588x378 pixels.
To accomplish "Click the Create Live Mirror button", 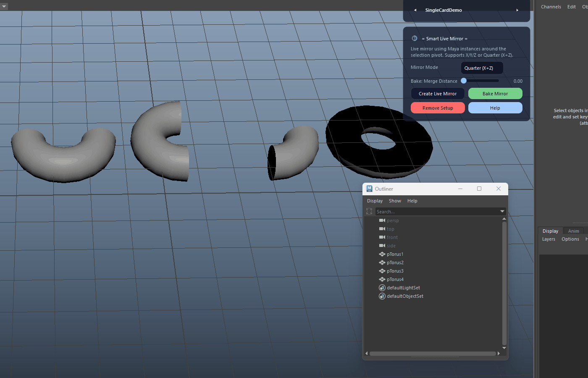I will [x=438, y=94].
